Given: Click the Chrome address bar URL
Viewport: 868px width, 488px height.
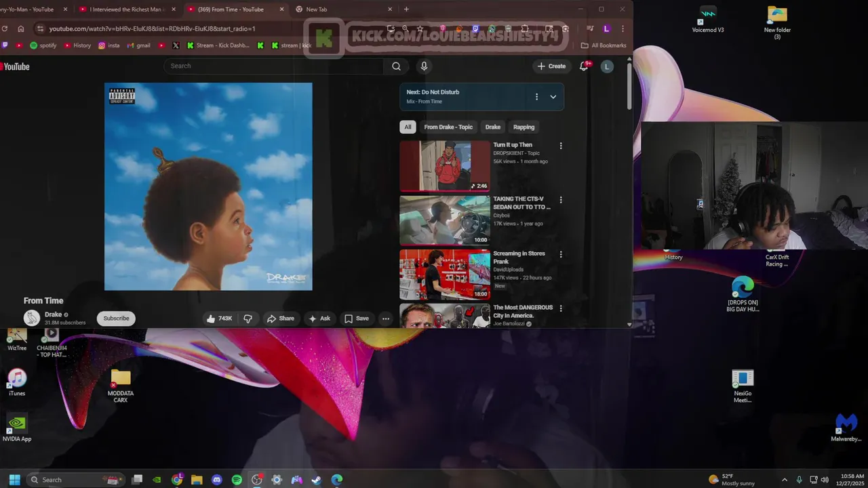Looking at the screenshot, I should tap(152, 28).
